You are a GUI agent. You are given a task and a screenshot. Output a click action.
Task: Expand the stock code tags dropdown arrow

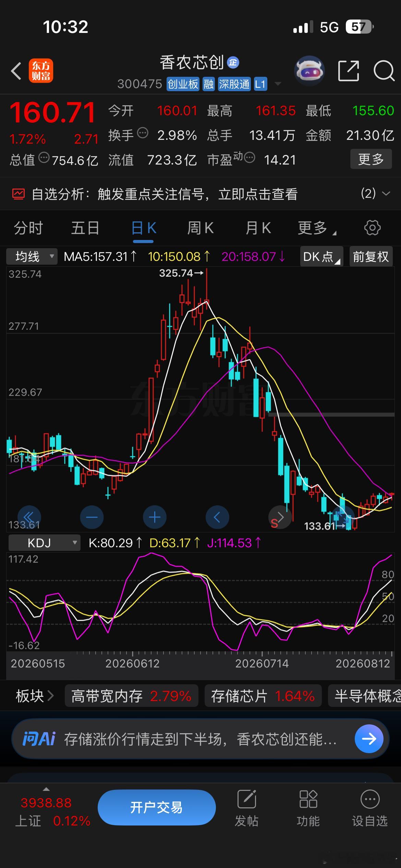point(278,84)
